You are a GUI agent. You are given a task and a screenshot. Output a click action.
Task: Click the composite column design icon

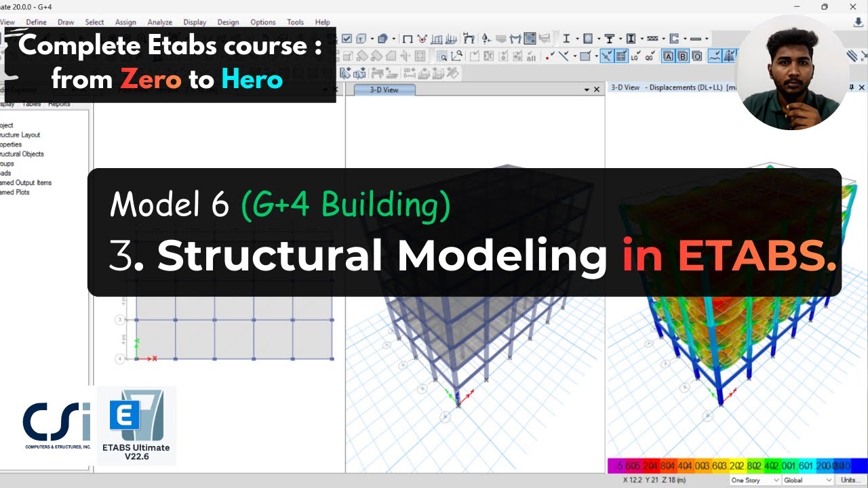(x=631, y=39)
